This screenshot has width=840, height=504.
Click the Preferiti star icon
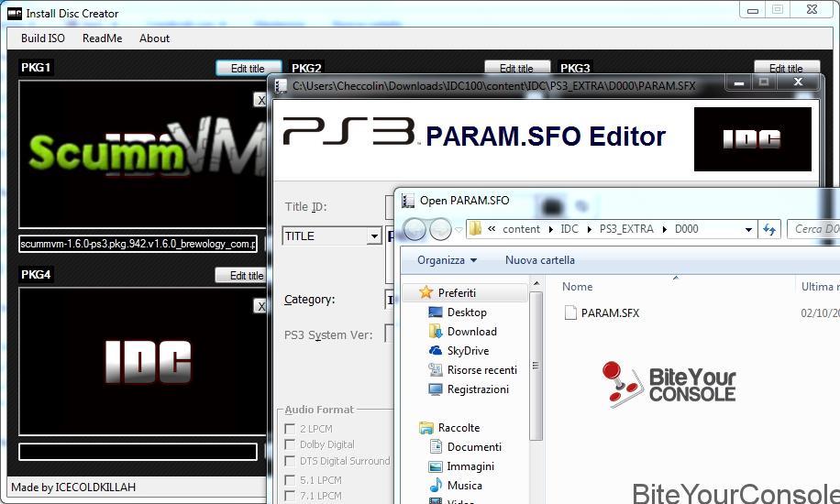click(426, 292)
